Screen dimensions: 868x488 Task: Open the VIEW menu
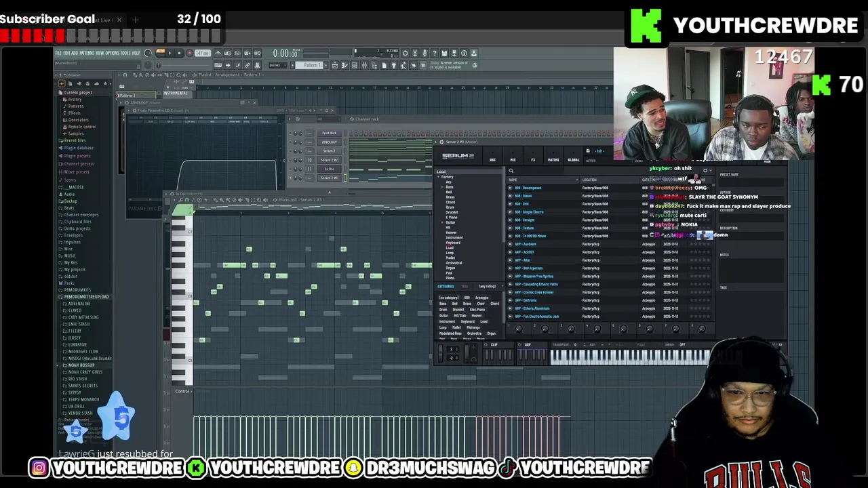point(100,53)
